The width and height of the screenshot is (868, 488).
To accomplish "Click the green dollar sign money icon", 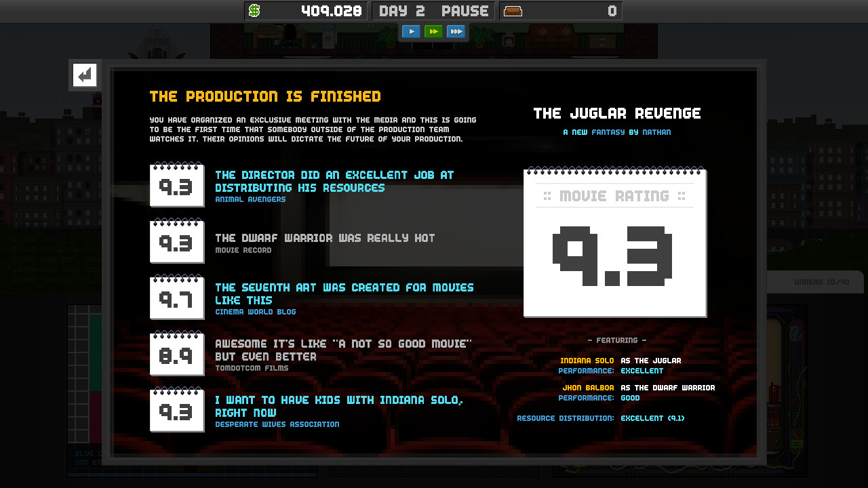I will tap(256, 10).
